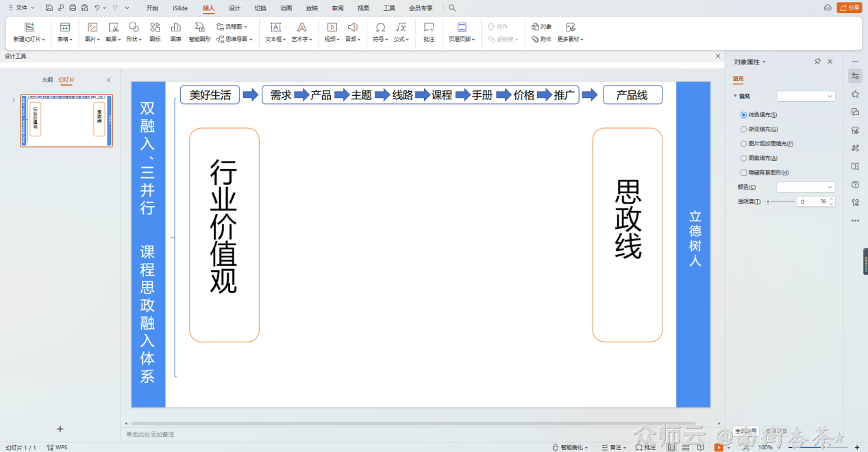This screenshot has width=868, height=452.
Task: Switch to the 大纲 outline tab
Action: pyautogui.click(x=47, y=79)
